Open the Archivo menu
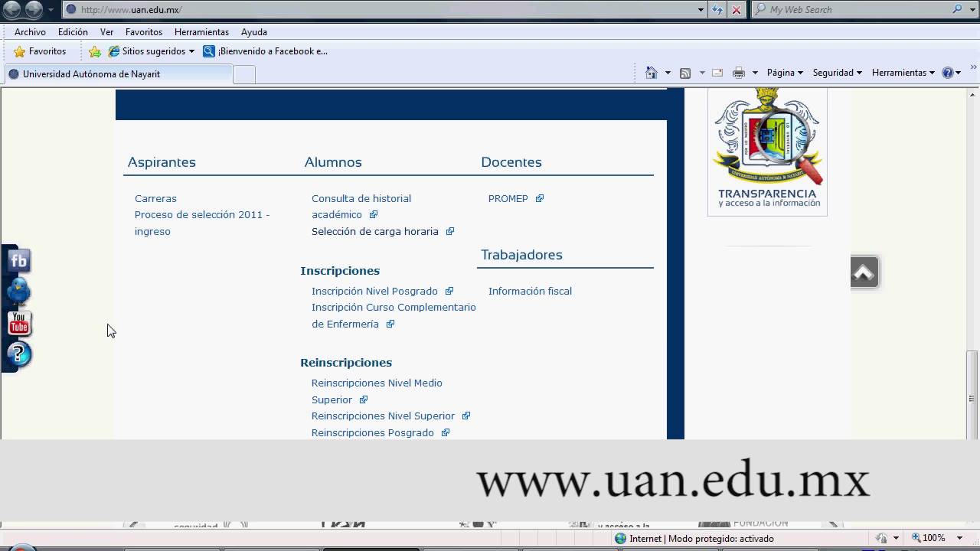This screenshot has width=980, height=551. 30,32
